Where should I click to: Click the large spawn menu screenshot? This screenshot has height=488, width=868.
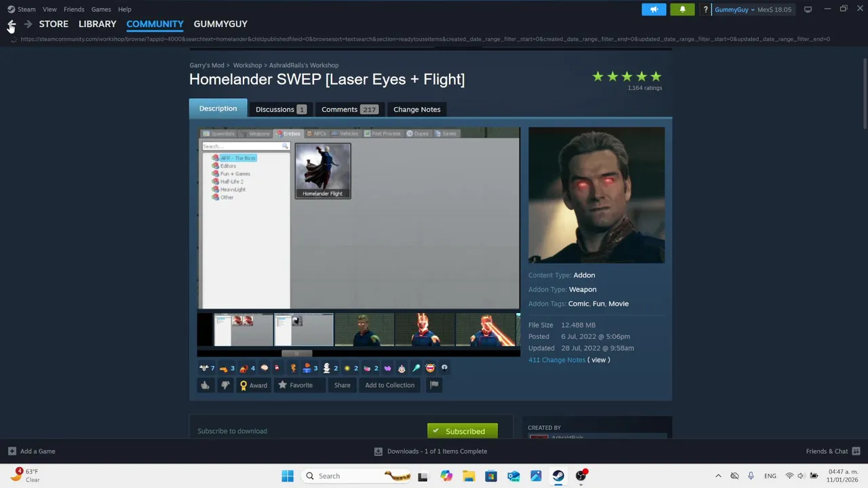tap(359, 218)
